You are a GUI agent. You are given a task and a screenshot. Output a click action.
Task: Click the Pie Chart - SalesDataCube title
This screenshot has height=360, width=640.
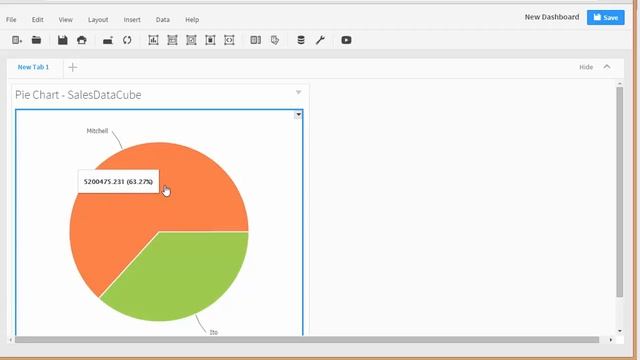click(78, 95)
